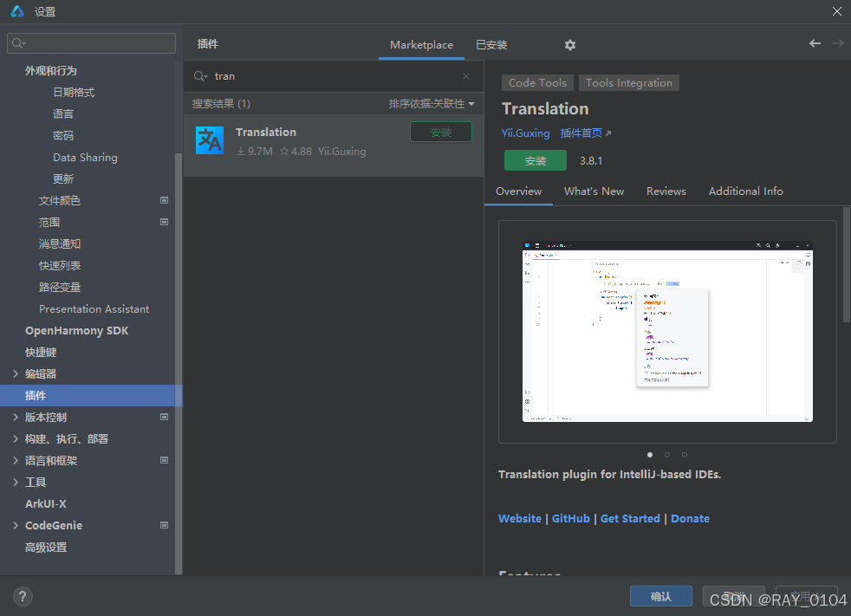Viewport: 851px width, 616px height.
Task: Open the 插件首页 link
Action: pos(581,133)
